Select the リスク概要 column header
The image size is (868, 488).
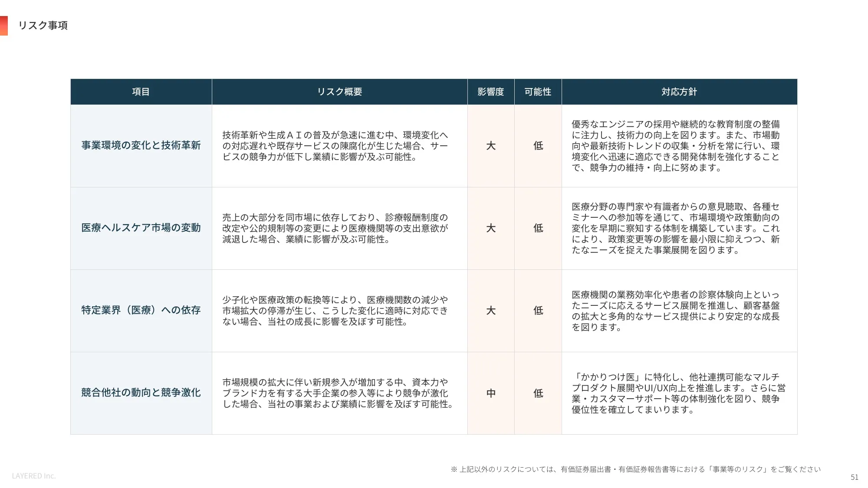[339, 92]
